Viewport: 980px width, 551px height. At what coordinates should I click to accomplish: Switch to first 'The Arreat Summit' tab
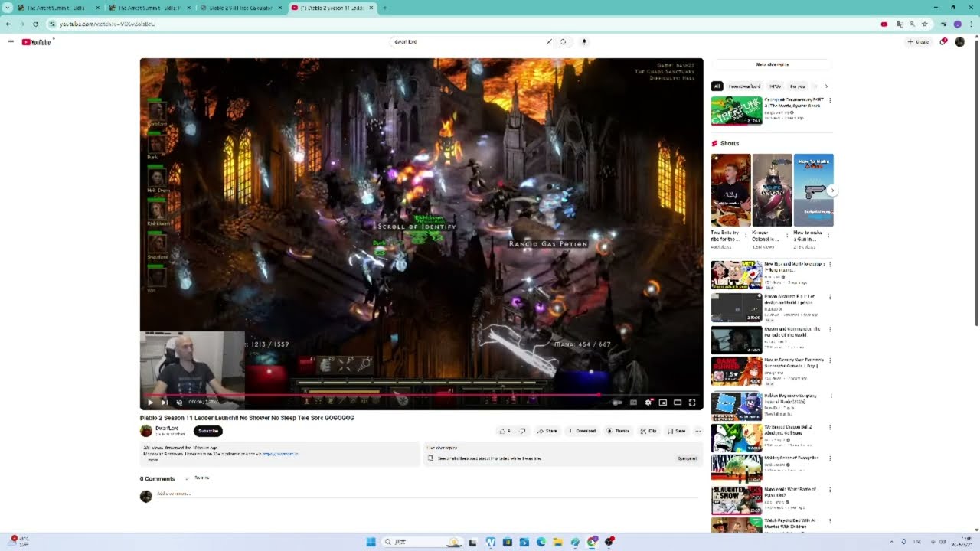click(x=58, y=8)
